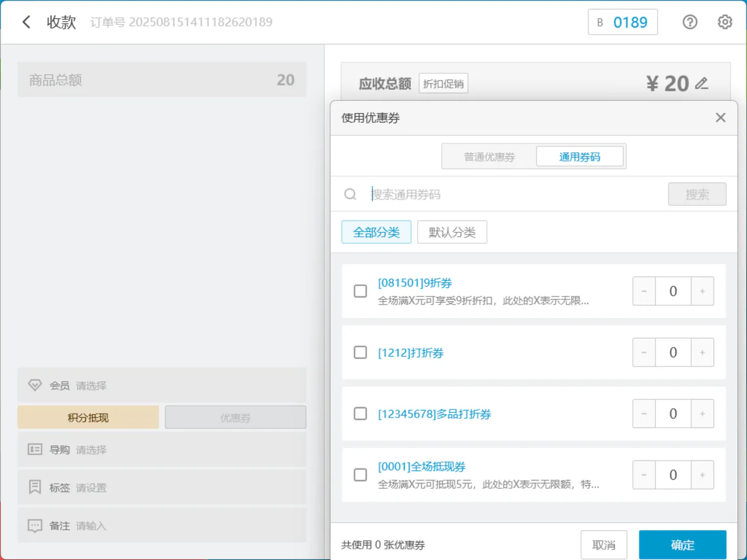Set tags via 标签 请设置 row
747x560 pixels.
coord(162,487)
